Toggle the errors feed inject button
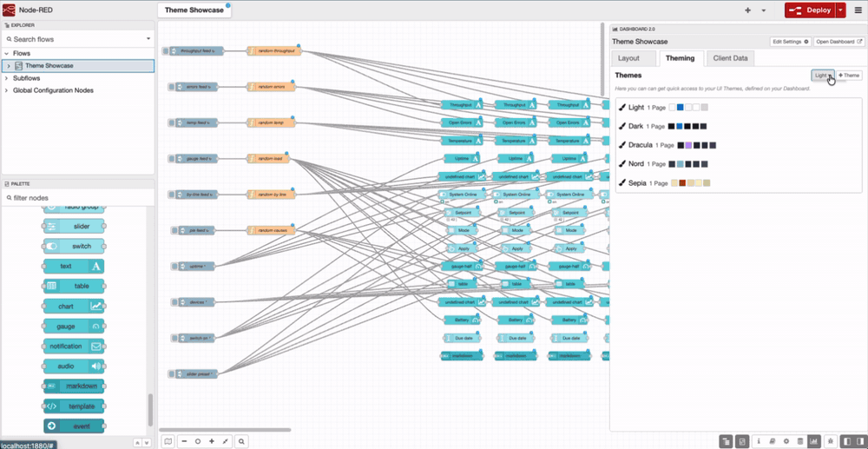This screenshot has width=868, height=449. coord(172,87)
